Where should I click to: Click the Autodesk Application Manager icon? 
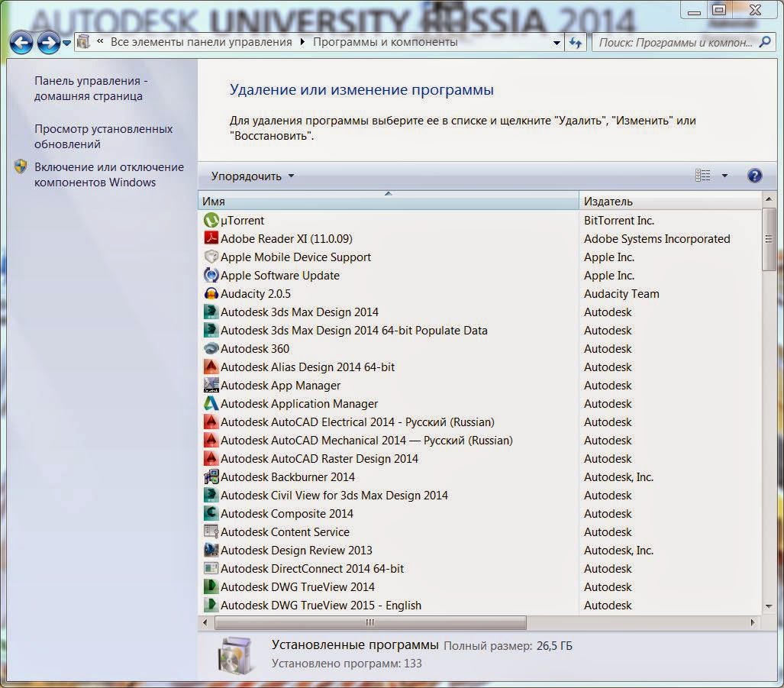[x=211, y=403]
